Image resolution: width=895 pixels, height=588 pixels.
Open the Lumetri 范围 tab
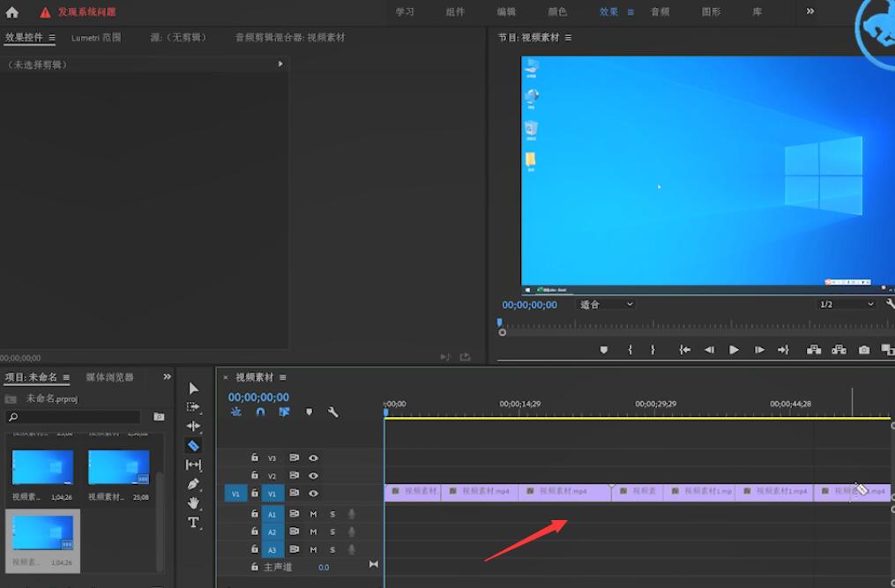click(96, 38)
